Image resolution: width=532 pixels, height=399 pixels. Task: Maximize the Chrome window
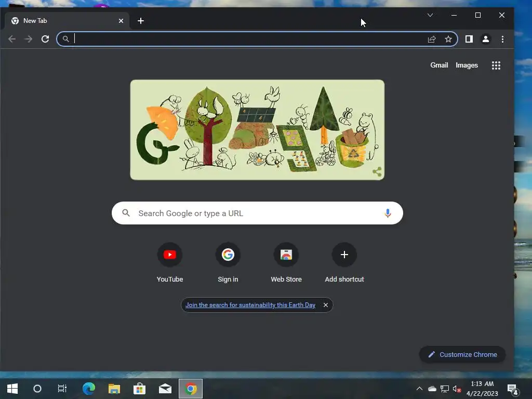[x=478, y=15]
